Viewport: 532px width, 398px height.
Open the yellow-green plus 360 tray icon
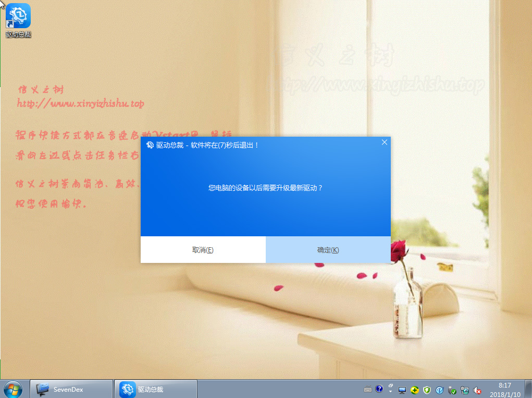[414, 390]
